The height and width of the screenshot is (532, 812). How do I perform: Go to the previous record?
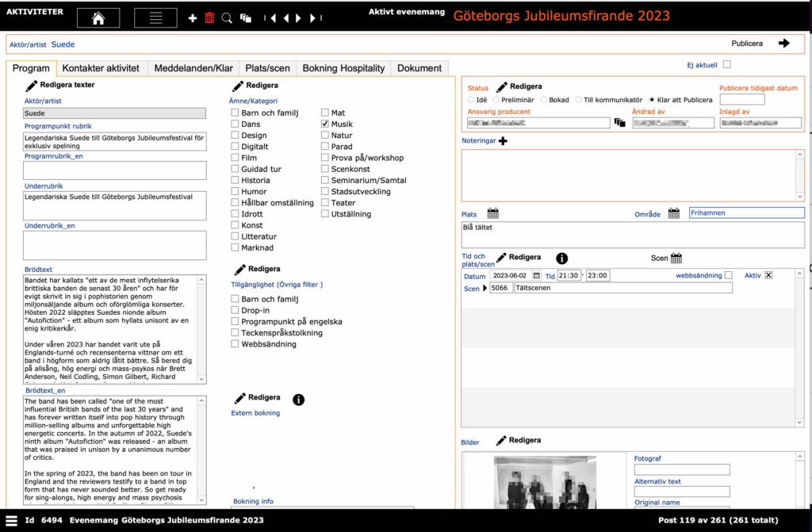coord(285,18)
